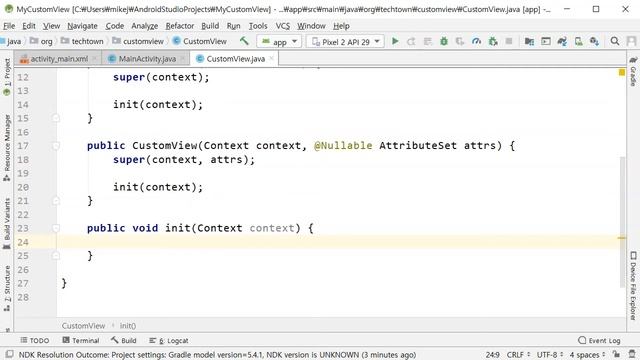Click the fold end marker at line 21
The width and height of the screenshot is (640, 360).
[56, 201]
